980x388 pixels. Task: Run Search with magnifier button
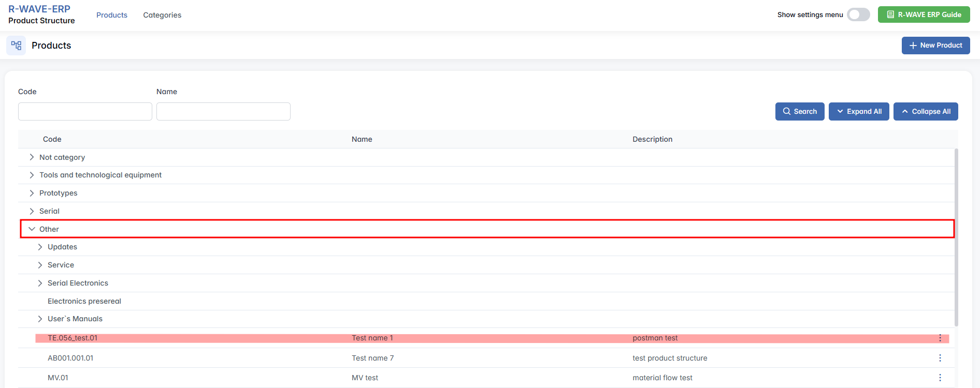click(799, 111)
